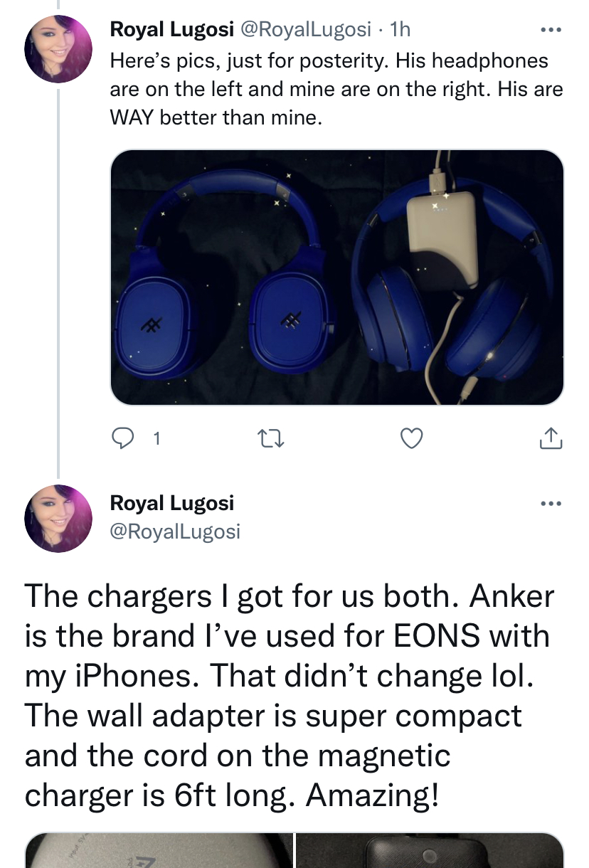This screenshot has width=589, height=868.
Task: Open the three-dot menu on the chargers tweet
Action: click(551, 504)
